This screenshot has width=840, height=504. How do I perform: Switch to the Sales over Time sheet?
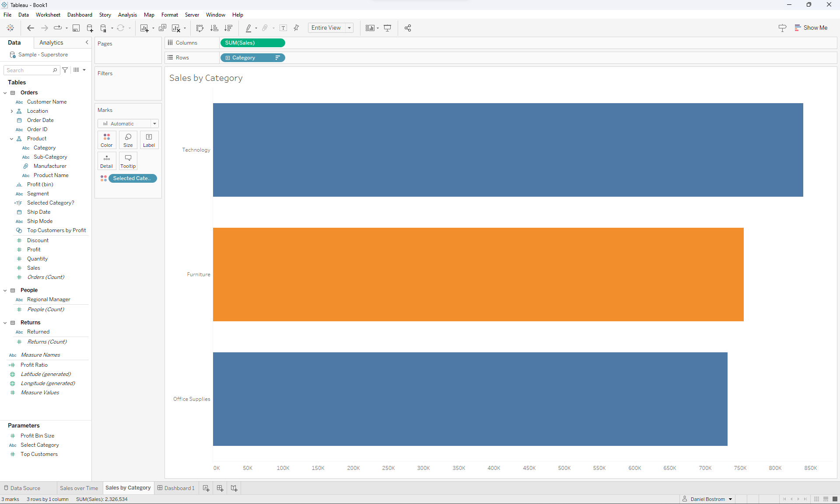point(79,488)
